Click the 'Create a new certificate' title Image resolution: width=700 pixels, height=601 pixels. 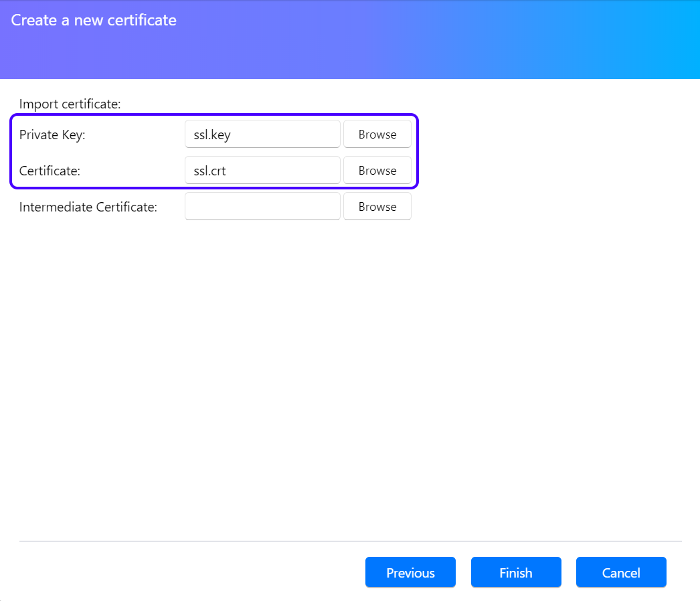[94, 20]
